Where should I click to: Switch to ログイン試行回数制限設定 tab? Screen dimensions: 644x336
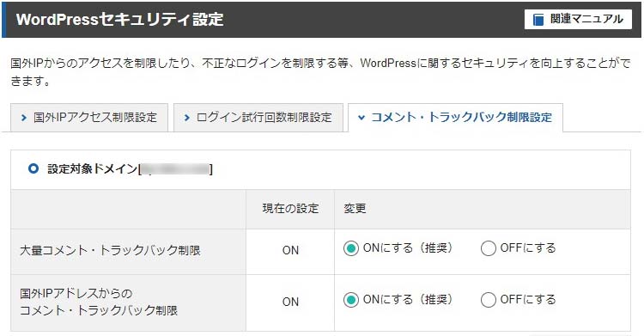[258, 118]
